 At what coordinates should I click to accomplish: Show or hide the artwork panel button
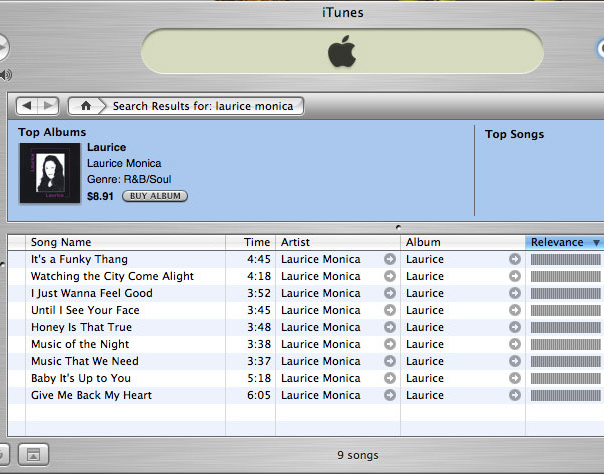tap(34, 455)
